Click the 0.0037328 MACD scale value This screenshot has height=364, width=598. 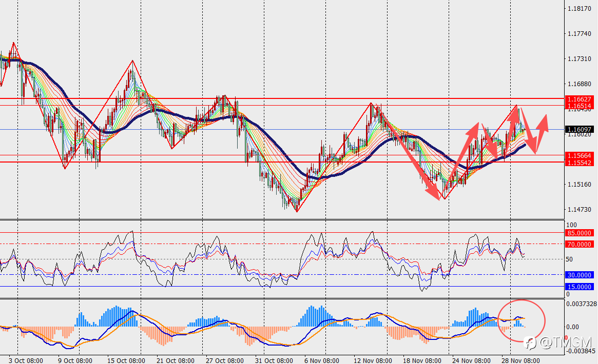click(x=581, y=304)
